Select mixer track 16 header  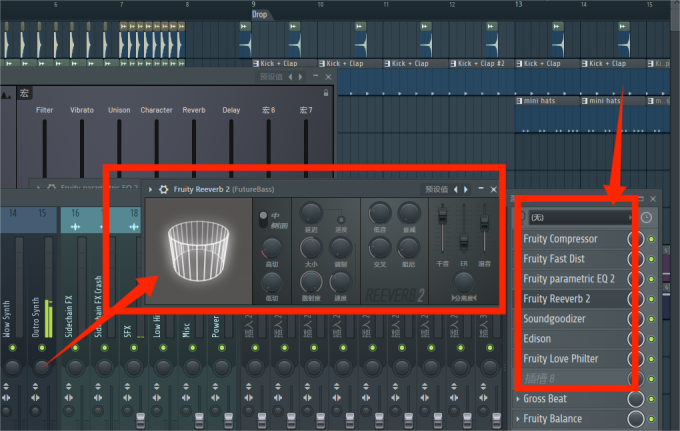(75, 219)
